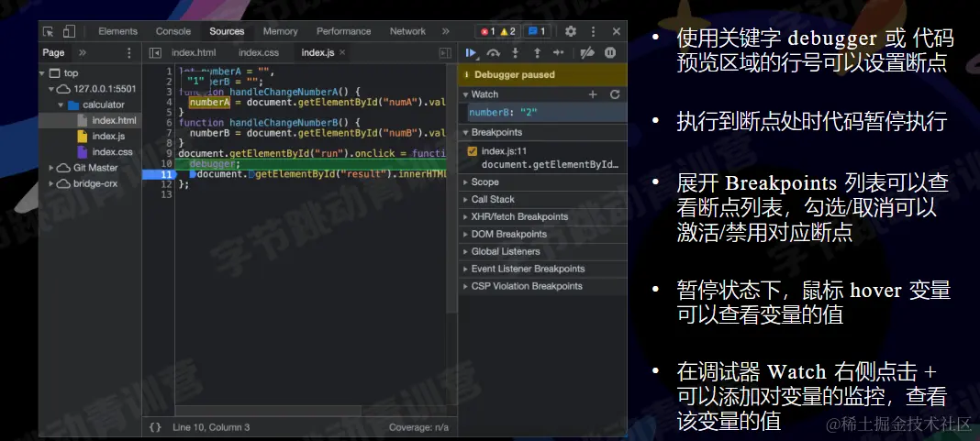Step into next function call
980x441 pixels.
tap(515, 53)
